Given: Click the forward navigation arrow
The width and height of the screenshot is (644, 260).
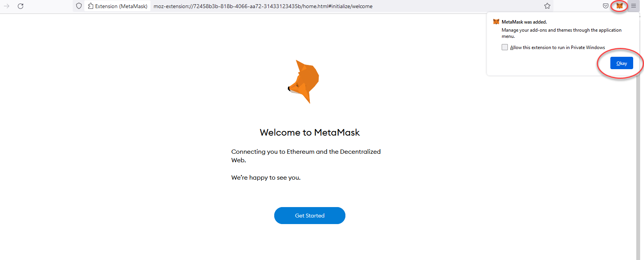Looking at the screenshot, I should pyautogui.click(x=7, y=6).
